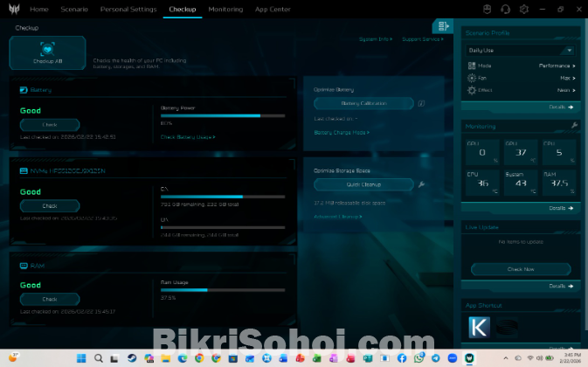Click the Effect icon in Scenario Profile
Screen dimensions: 588x367
tap(472, 90)
